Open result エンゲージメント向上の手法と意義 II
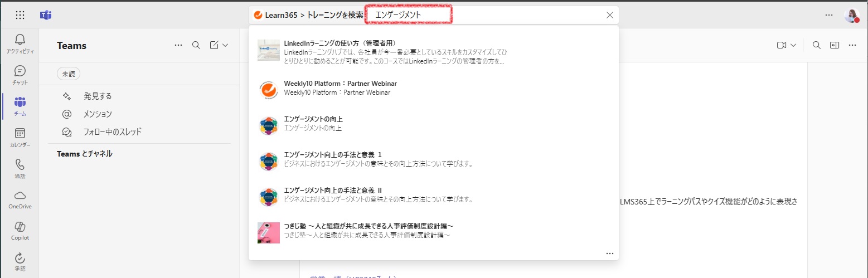Image resolution: width=868 pixels, height=278 pixels. tap(434, 195)
